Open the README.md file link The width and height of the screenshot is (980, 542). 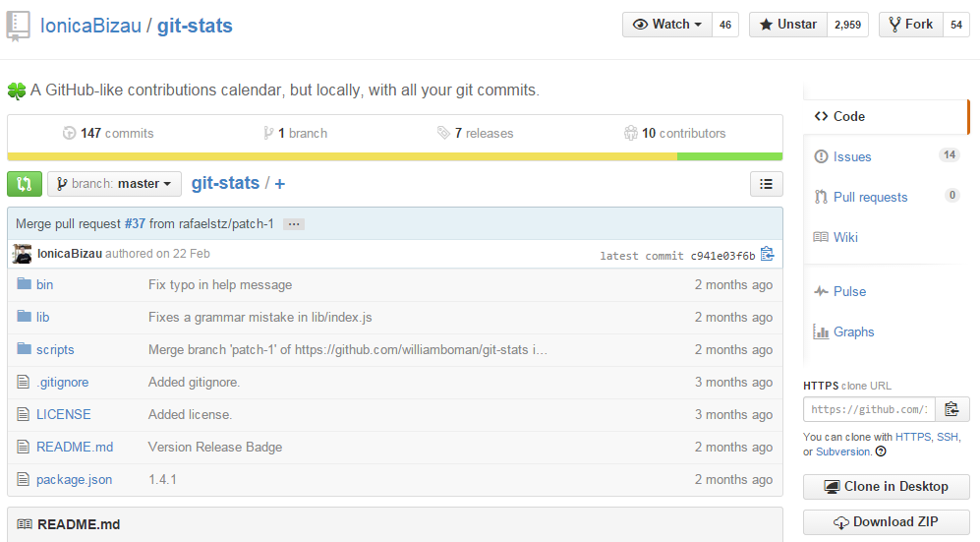click(75, 447)
